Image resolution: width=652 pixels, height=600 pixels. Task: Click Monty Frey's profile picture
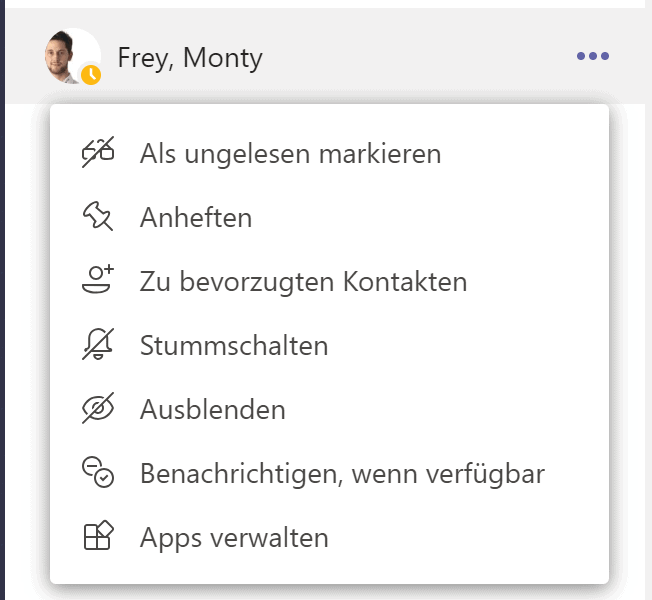pyautogui.click(x=73, y=56)
